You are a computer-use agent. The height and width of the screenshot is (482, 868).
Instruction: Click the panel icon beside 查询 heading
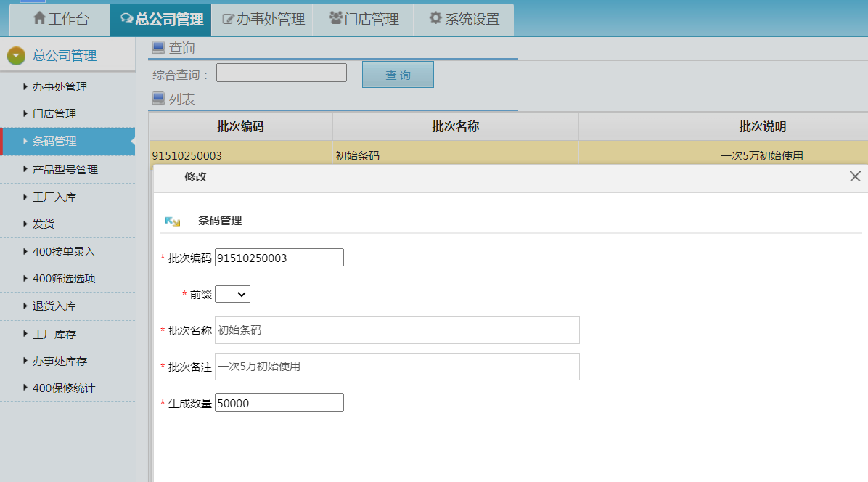157,48
